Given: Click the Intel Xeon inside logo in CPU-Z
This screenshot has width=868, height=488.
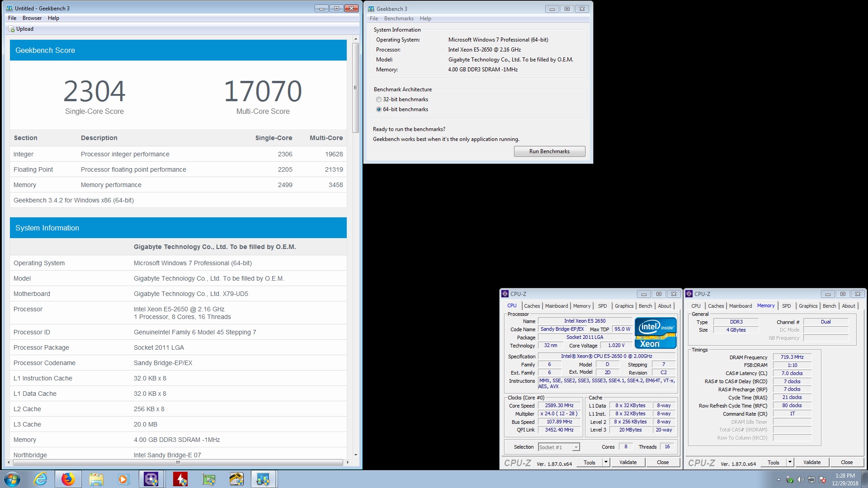Looking at the screenshot, I should click(x=656, y=333).
